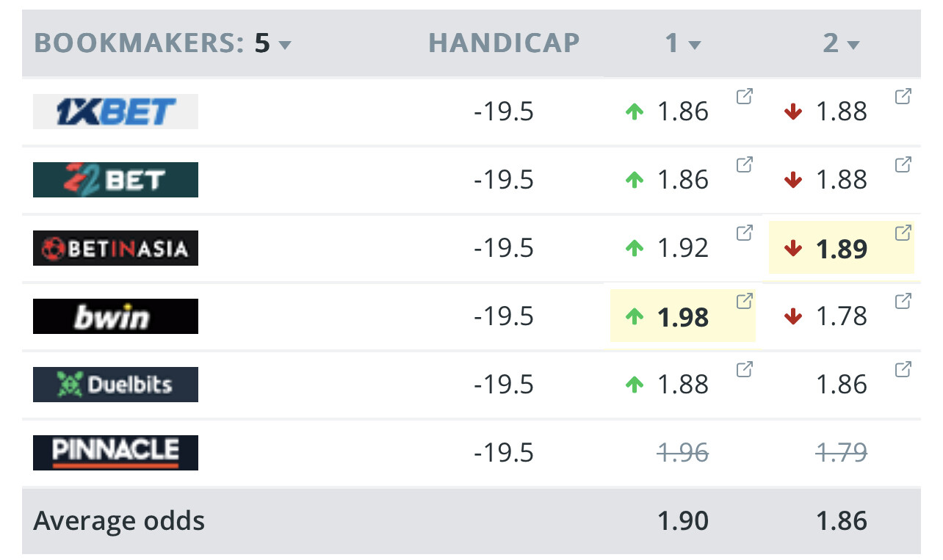This screenshot has height=560, width=943.
Task: Select highlighted bwin odds 1.98
Action: point(682,317)
